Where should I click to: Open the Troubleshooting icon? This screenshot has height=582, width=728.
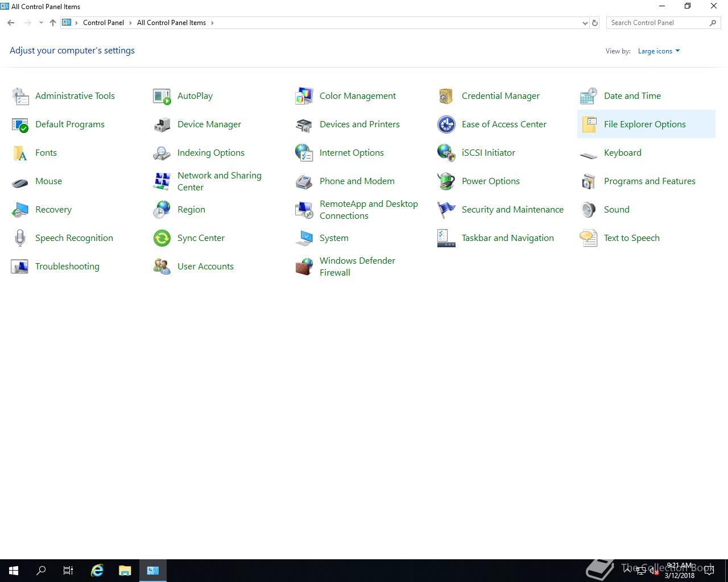[20, 267]
